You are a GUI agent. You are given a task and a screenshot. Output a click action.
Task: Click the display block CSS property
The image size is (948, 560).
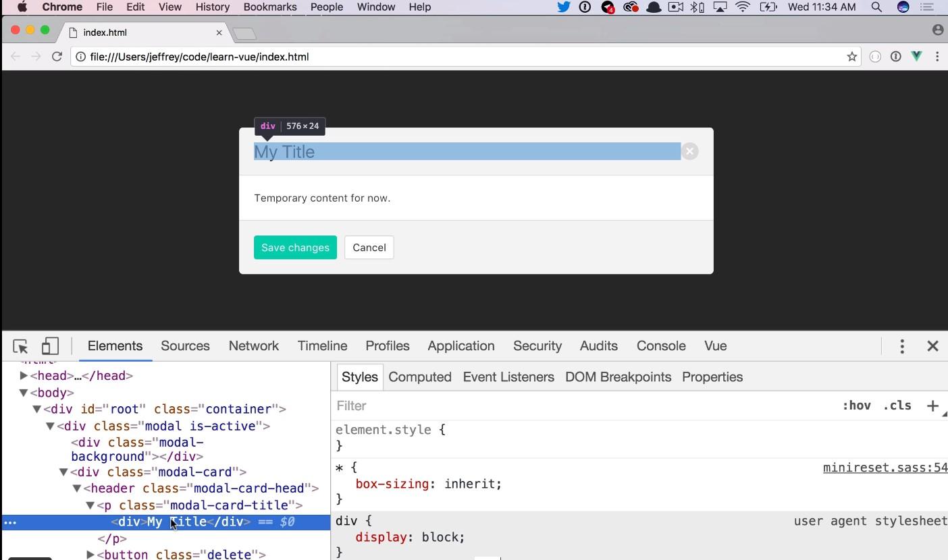[x=411, y=538]
